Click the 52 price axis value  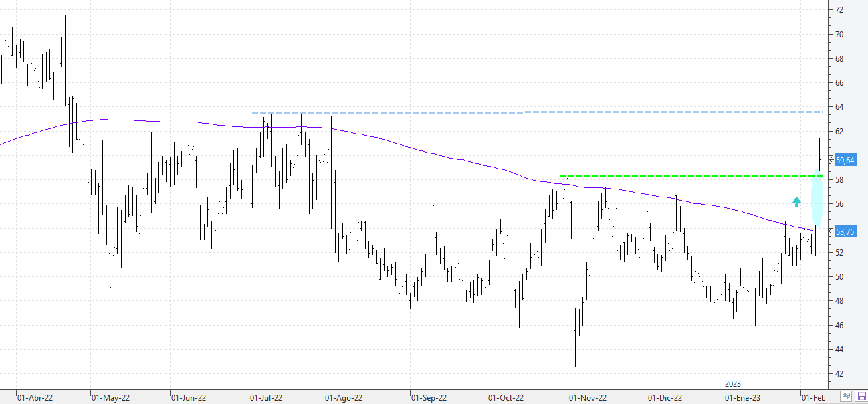[839, 253]
